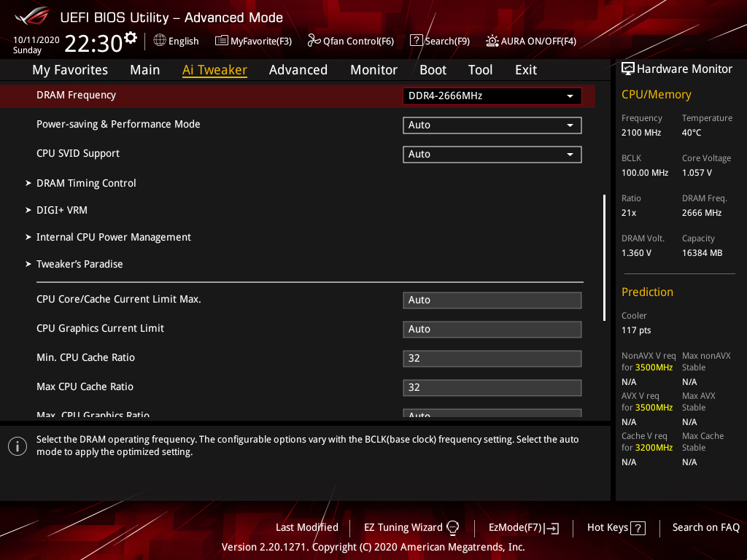This screenshot has width=747, height=560.
Task: Click the 1.360 V DRAM voltage value
Action: point(636,253)
